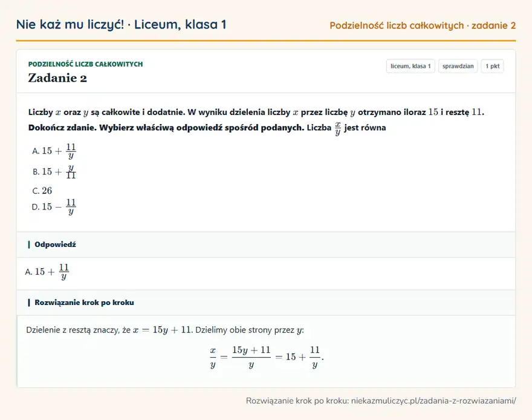Click the "Zadanie 2" heading
The image size is (532, 420).
(57, 78)
